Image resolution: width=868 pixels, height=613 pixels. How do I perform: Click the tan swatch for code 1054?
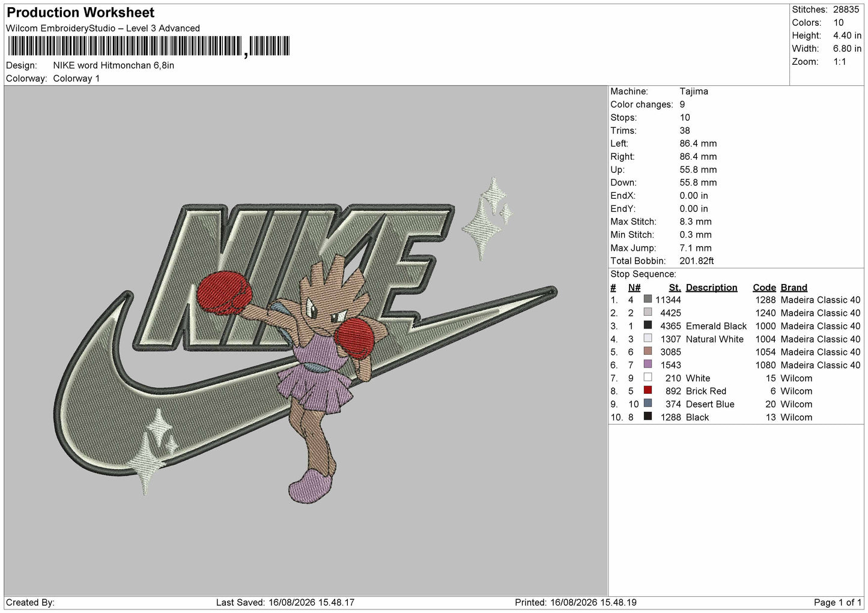[648, 352]
